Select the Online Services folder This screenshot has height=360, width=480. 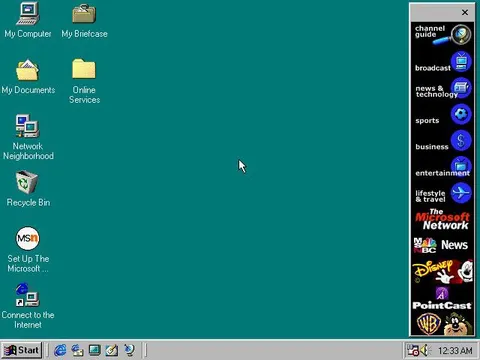point(84,81)
